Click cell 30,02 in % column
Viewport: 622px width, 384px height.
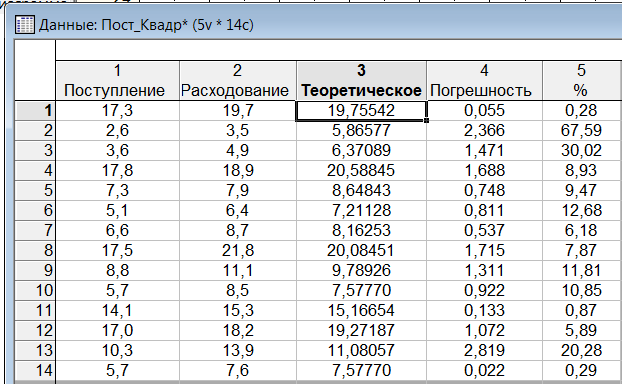coord(582,151)
